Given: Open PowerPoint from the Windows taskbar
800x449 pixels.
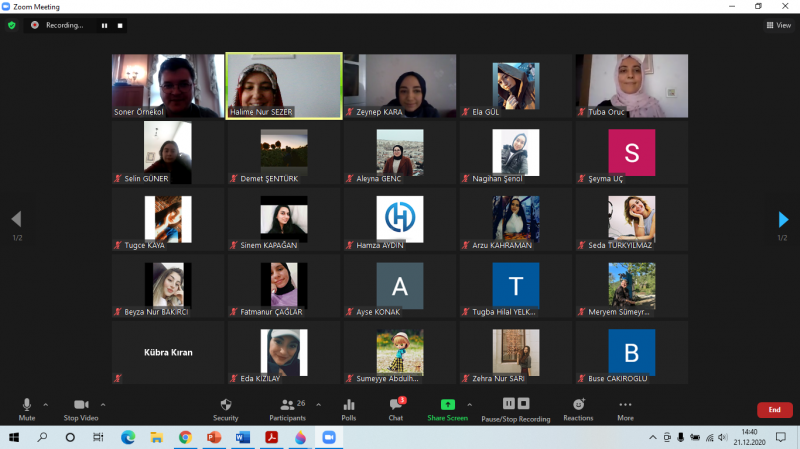Looking at the screenshot, I should click(x=213, y=437).
